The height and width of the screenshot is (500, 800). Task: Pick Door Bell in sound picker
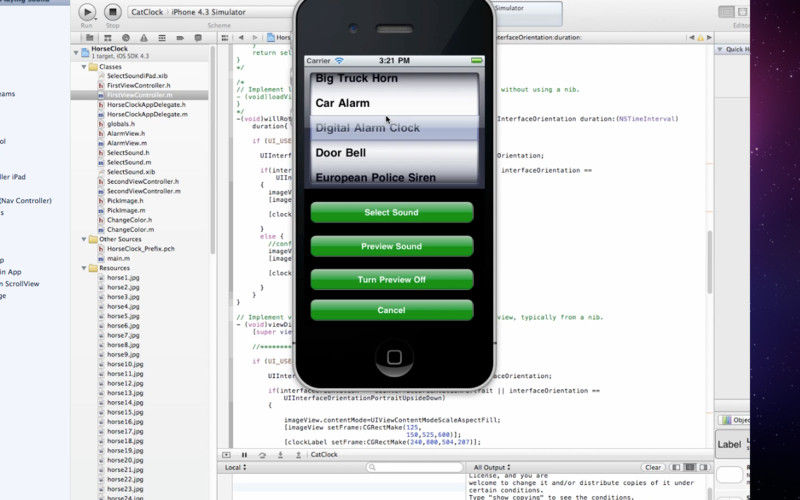click(341, 153)
